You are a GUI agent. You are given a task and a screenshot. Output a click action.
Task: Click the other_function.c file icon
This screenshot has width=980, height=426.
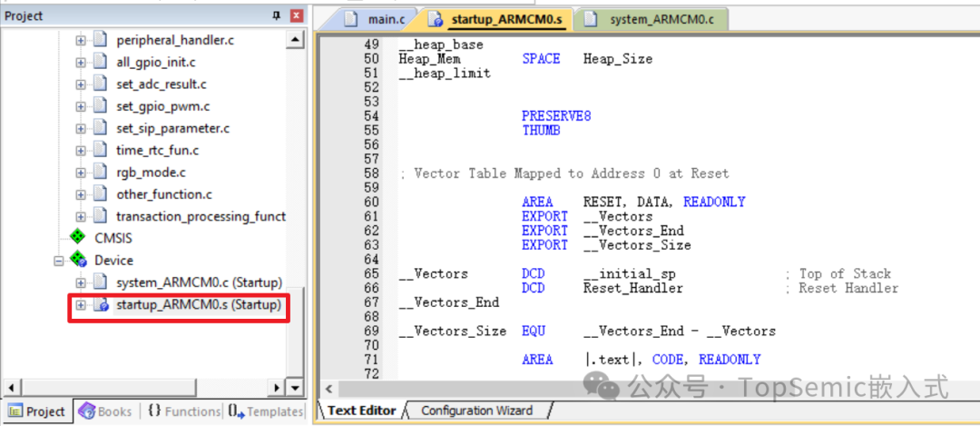(100, 194)
